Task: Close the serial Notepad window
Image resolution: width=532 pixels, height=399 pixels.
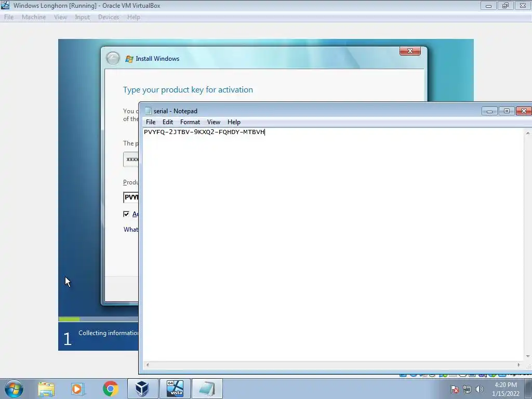Action: [x=524, y=111]
